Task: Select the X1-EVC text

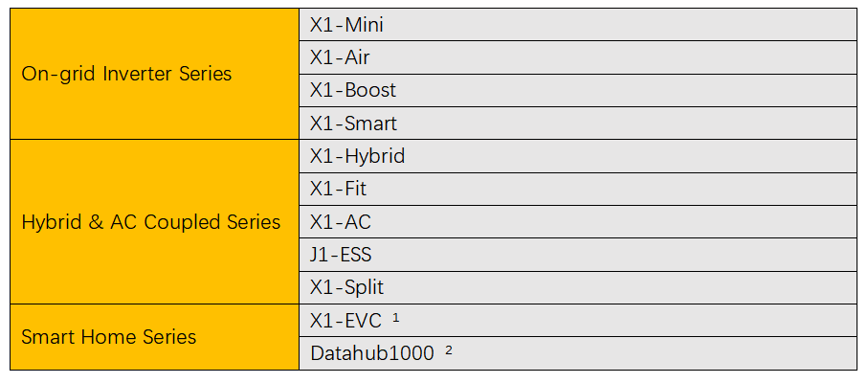Action: [345, 321]
